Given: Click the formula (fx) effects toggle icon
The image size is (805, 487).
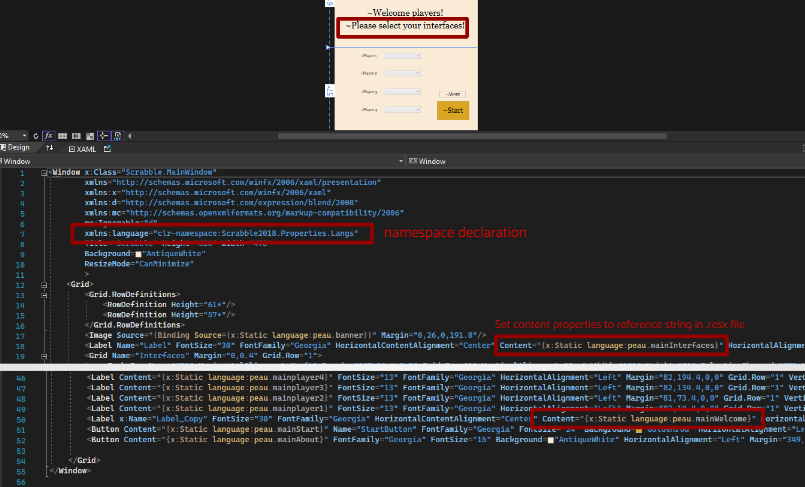Looking at the screenshot, I should [48, 135].
